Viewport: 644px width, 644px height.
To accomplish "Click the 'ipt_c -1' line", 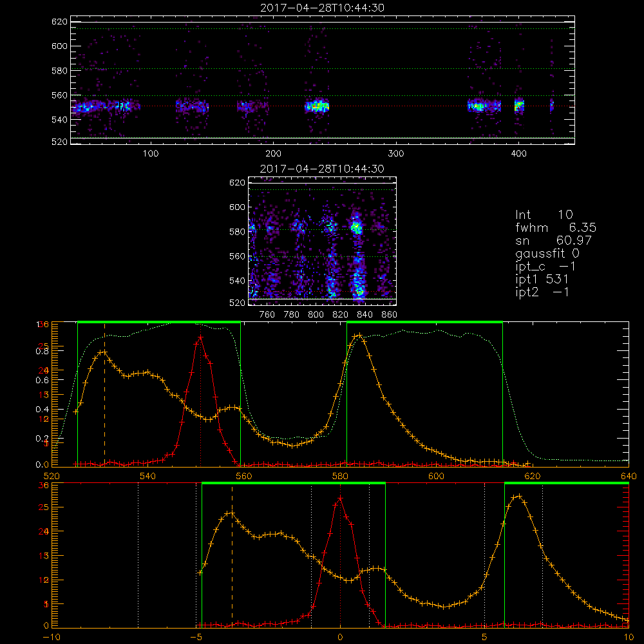I will [x=545, y=267].
